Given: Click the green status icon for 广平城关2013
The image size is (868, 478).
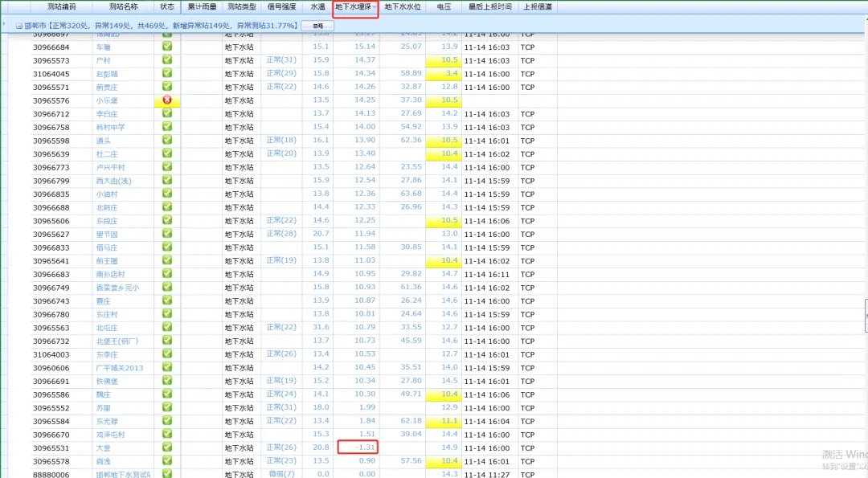Looking at the screenshot, I should (x=167, y=367).
